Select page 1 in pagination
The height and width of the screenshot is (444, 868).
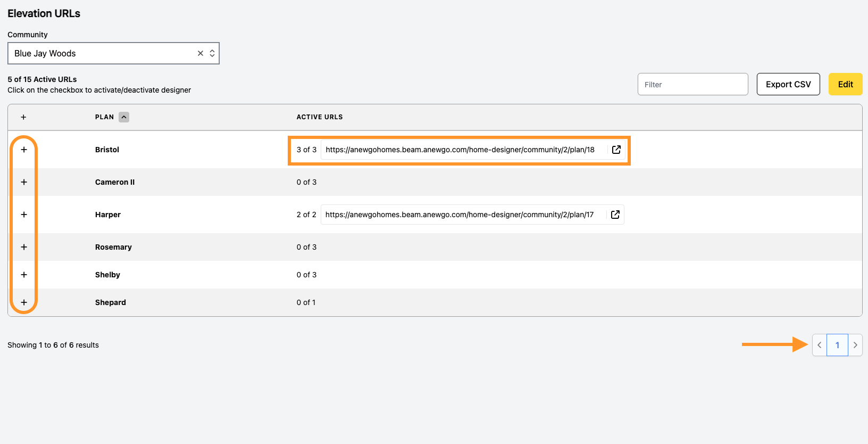[837, 345]
